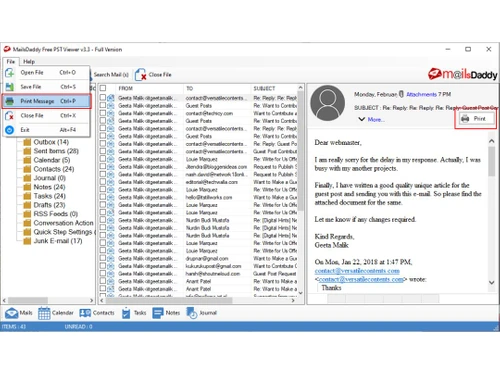Click the Close File icon in File menu
500x375 pixels.
[10, 115]
